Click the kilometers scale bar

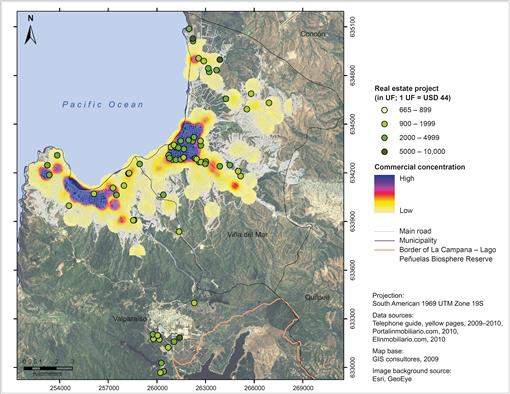point(48,368)
